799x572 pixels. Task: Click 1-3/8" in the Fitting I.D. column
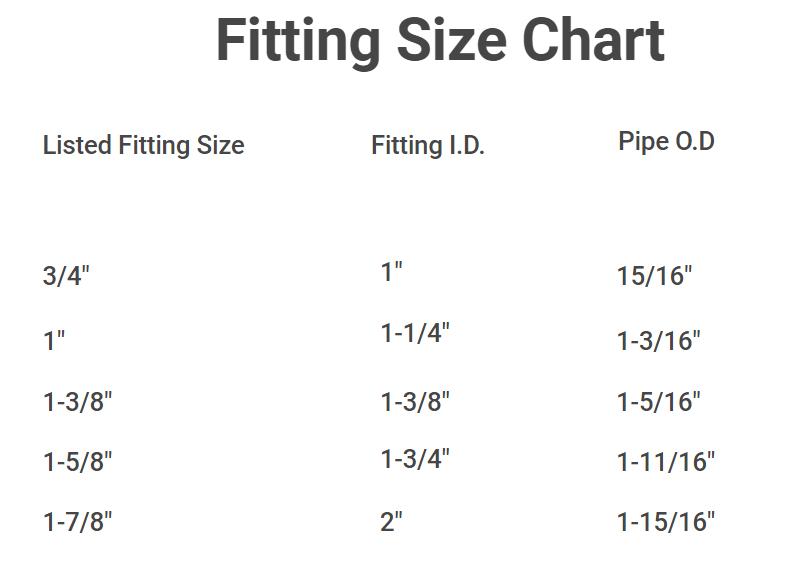415,402
